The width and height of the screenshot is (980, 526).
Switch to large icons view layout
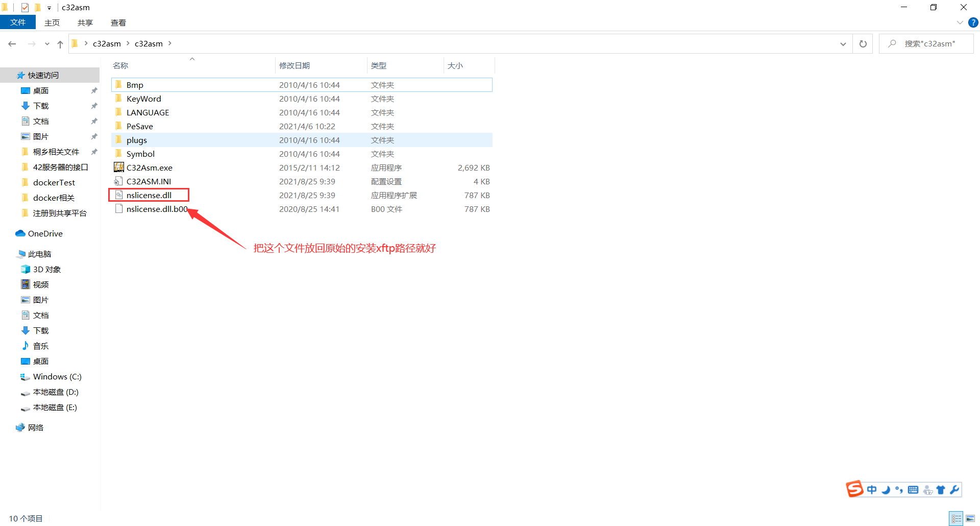click(x=970, y=518)
